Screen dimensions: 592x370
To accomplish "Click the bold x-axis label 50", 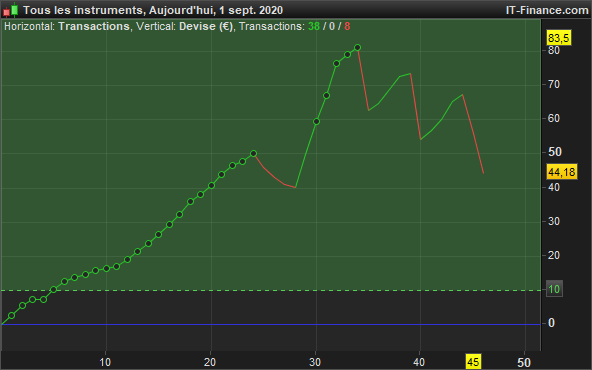I will pos(524,362).
